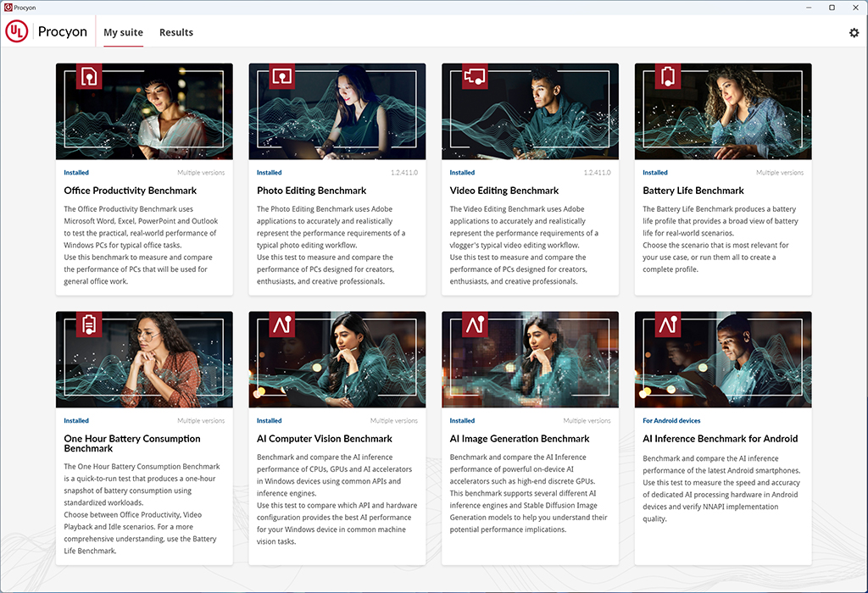Viewport: 868px width, 593px height.
Task: Click the AI Image Generation red AI icon
Action: (475, 324)
